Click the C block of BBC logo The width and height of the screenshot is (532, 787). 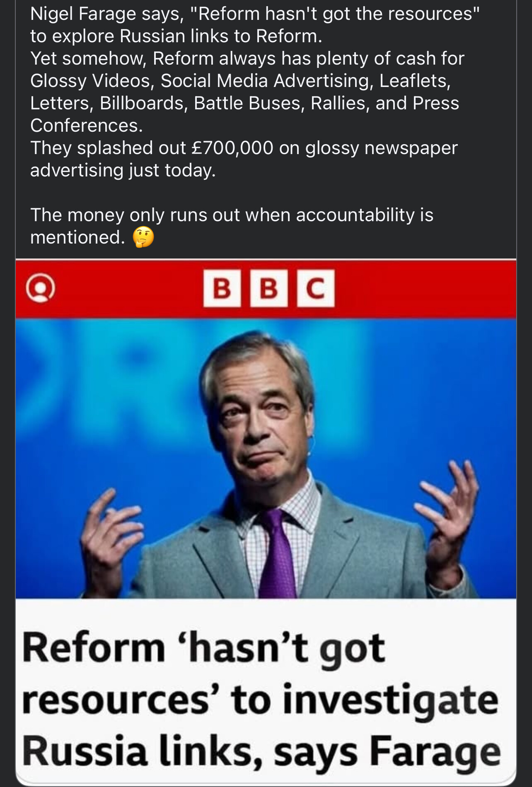pos(316,288)
